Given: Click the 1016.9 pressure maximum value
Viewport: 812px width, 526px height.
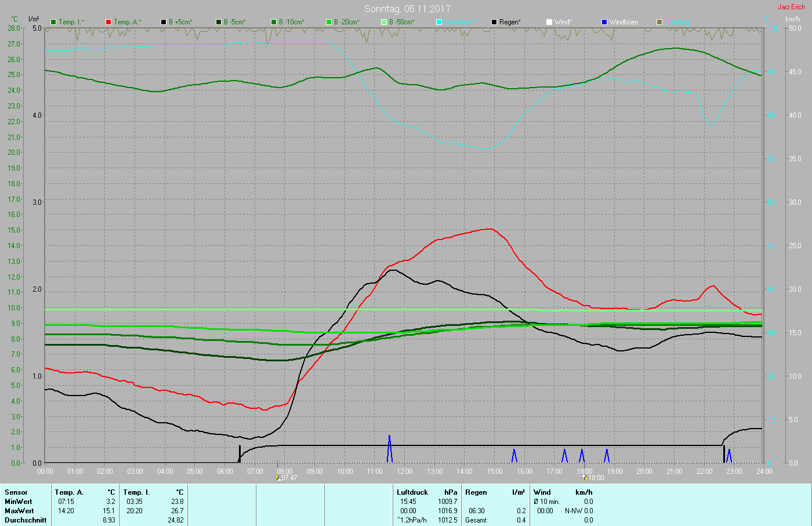Looking at the screenshot, I should tap(447, 511).
